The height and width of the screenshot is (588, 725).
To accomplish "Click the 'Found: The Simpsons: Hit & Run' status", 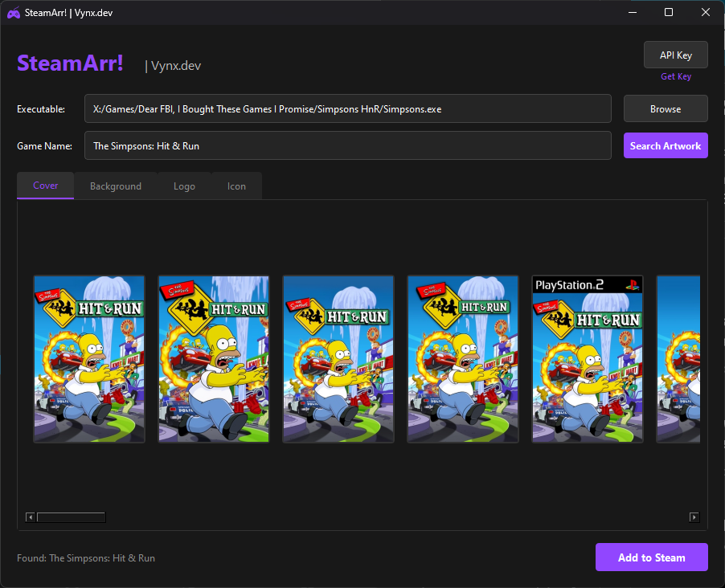I will [x=86, y=558].
